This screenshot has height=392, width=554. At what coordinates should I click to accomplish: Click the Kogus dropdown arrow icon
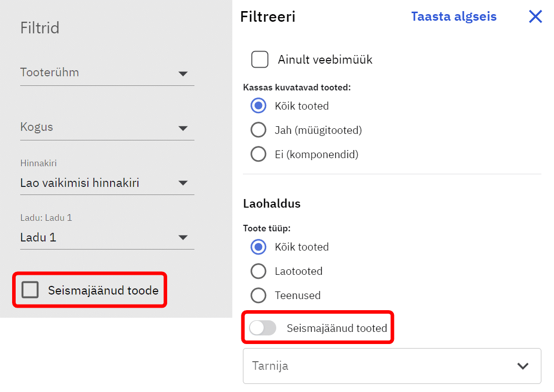(x=183, y=128)
